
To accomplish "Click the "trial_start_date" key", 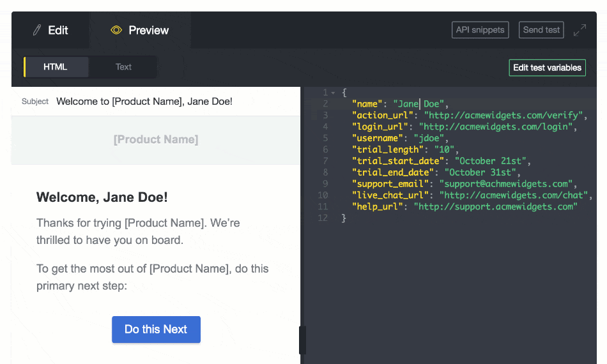I will (x=398, y=161).
